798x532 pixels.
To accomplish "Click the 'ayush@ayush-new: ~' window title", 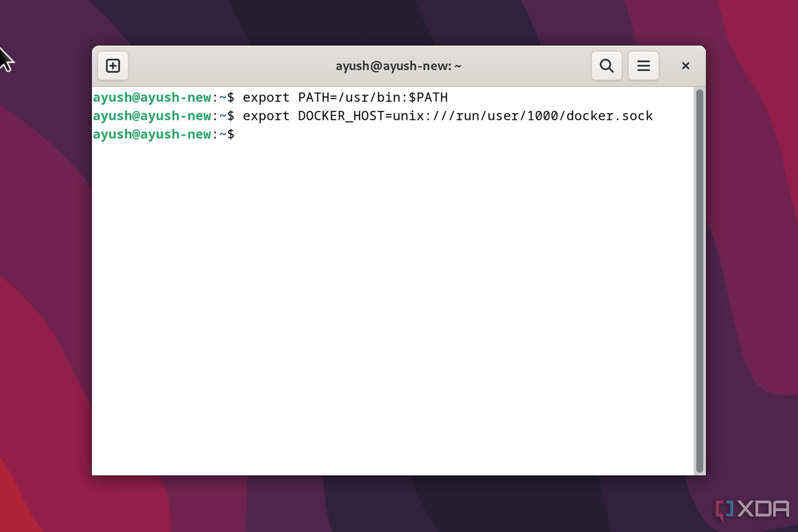I will click(398, 66).
